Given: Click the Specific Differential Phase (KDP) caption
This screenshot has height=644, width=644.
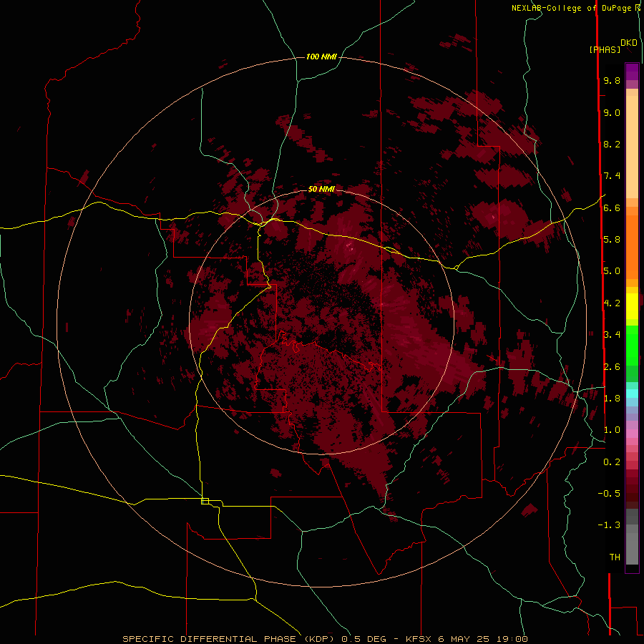Looking at the screenshot, I should click(x=325, y=639).
